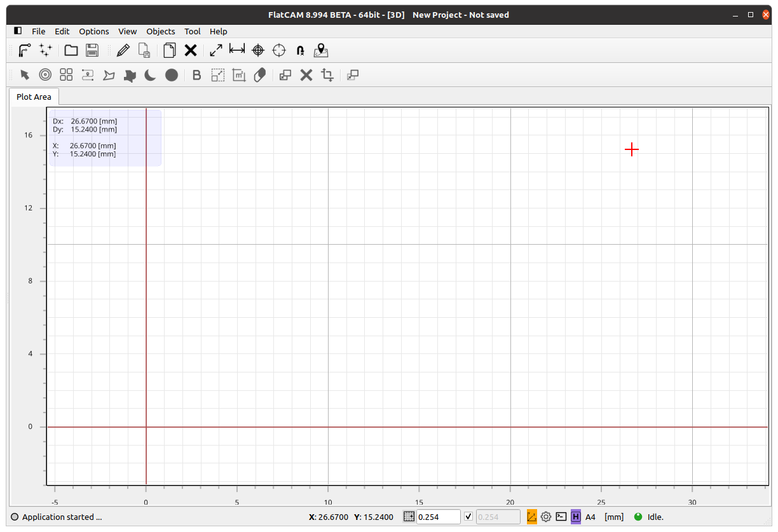Image resolution: width=778 pixels, height=532 pixels.
Task: Toggle the grid snap icon in status bar
Action: (x=409, y=517)
